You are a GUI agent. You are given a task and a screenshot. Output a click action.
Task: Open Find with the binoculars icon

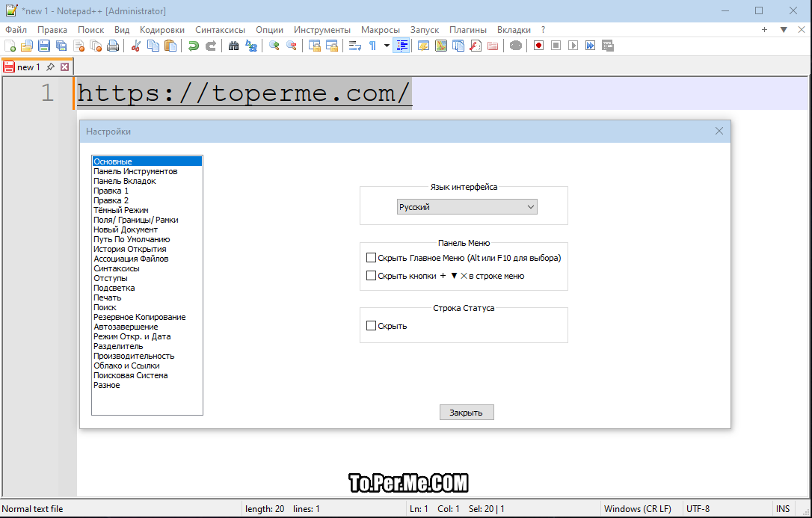pyautogui.click(x=233, y=46)
